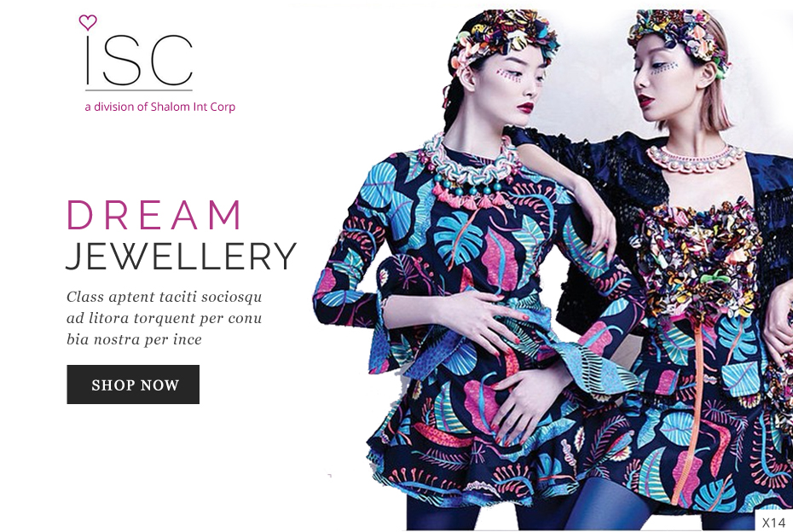The image size is (793, 532).
Task: Click the right model's pink pearl necklace
Action: [x=696, y=159]
